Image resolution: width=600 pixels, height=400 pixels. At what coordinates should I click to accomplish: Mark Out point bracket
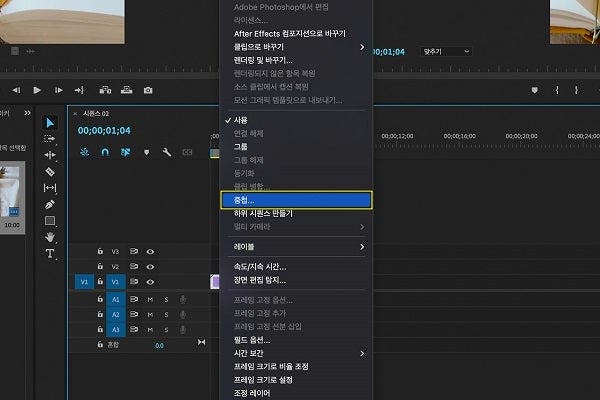click(576, 90)
